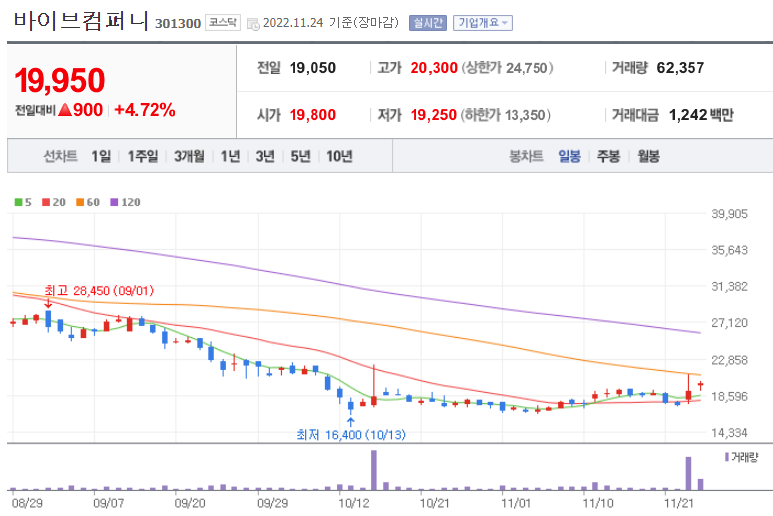
Task: Show the 3년 chart range
Action: (x=265, y=156)
